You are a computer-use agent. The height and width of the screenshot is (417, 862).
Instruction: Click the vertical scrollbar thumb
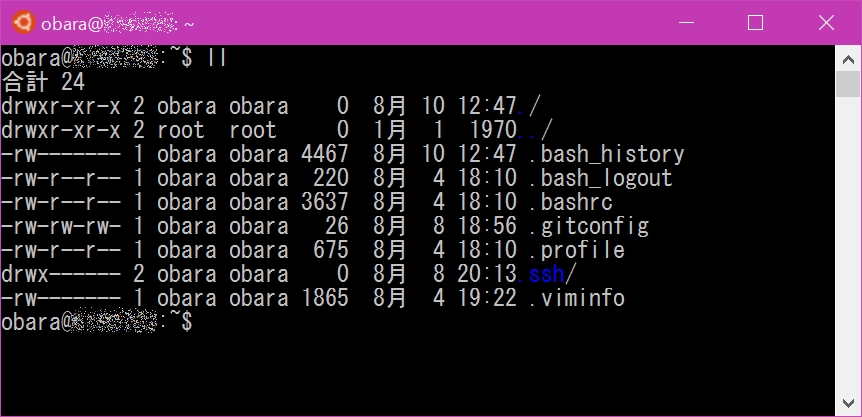(x=848, y=84)
